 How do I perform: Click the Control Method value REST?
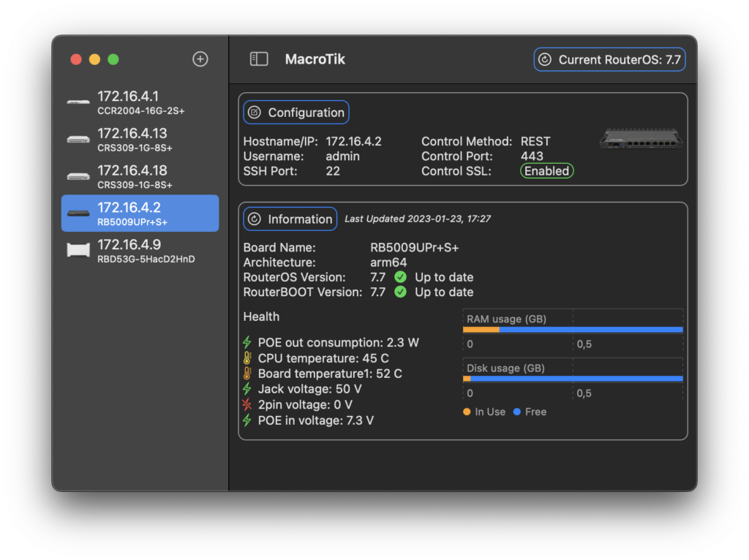pyautogui.click(x=535, y=141)
